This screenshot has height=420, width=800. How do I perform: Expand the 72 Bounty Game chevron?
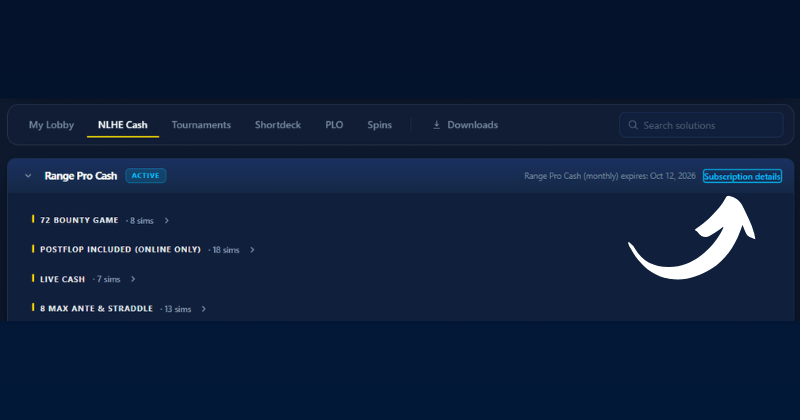pos(166,220)
